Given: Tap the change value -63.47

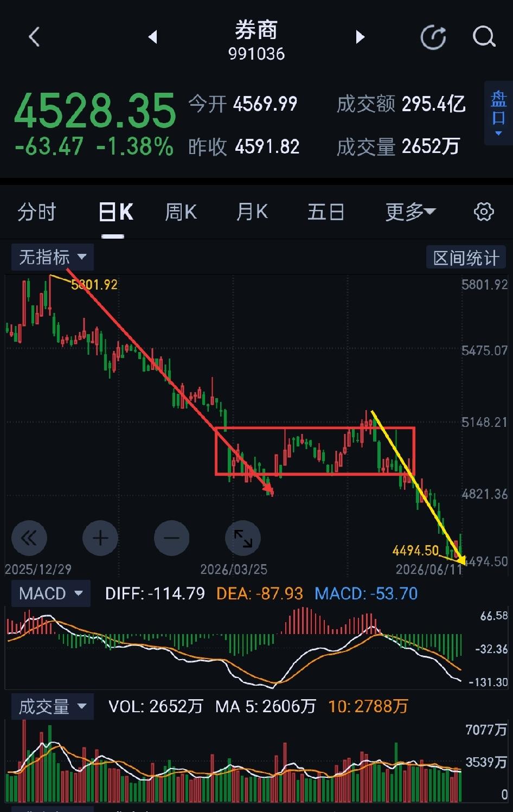Looking at the screenshot, I should pyautogui.click(x=49, y=146).
